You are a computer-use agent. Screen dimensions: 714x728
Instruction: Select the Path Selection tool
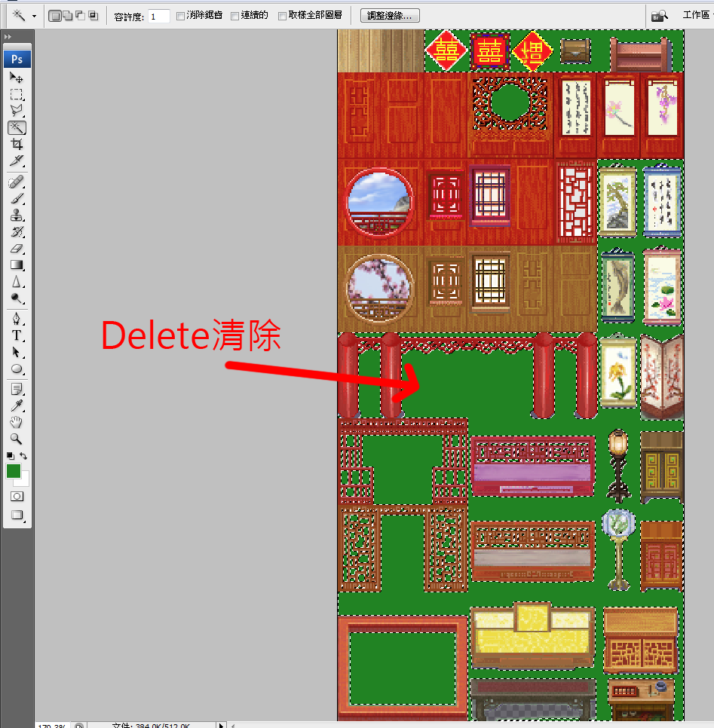click(x=17, y=352)
